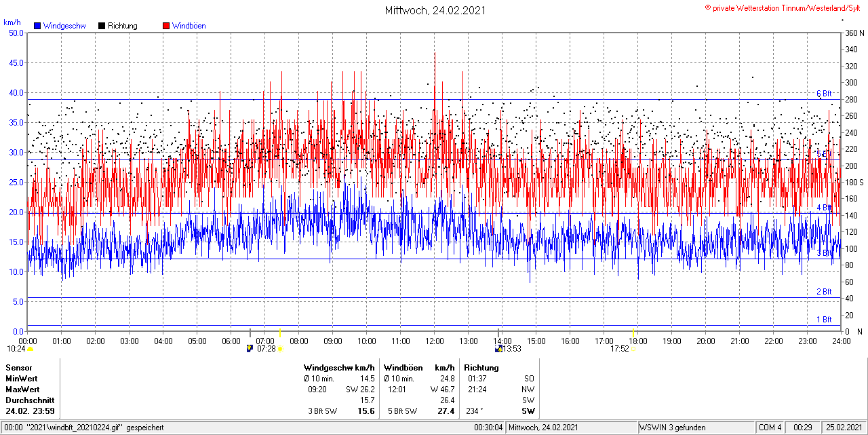Click the gray marker near 14:00 on axis
The width and height of the screenshot is (868, 435).
tap(499, 333)
